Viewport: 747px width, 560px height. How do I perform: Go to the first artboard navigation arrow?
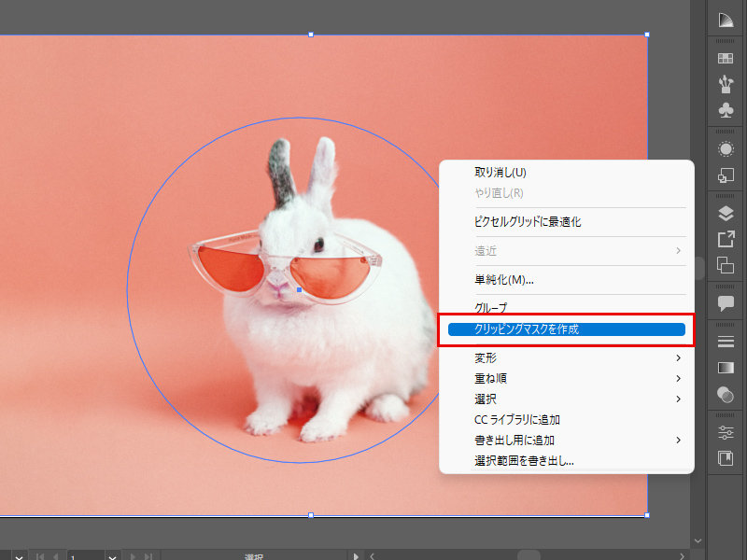click(39, 553)
